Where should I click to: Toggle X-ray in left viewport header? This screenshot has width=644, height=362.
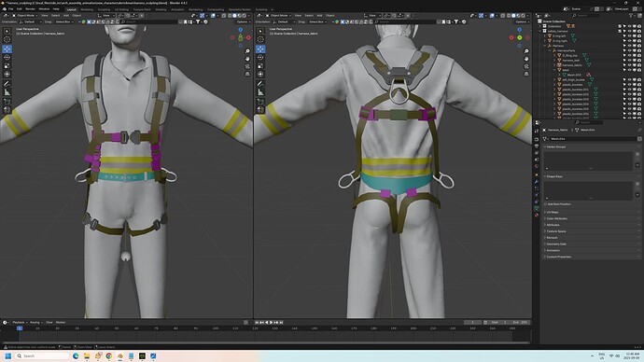pyautogui.click(x=223, y=16)
